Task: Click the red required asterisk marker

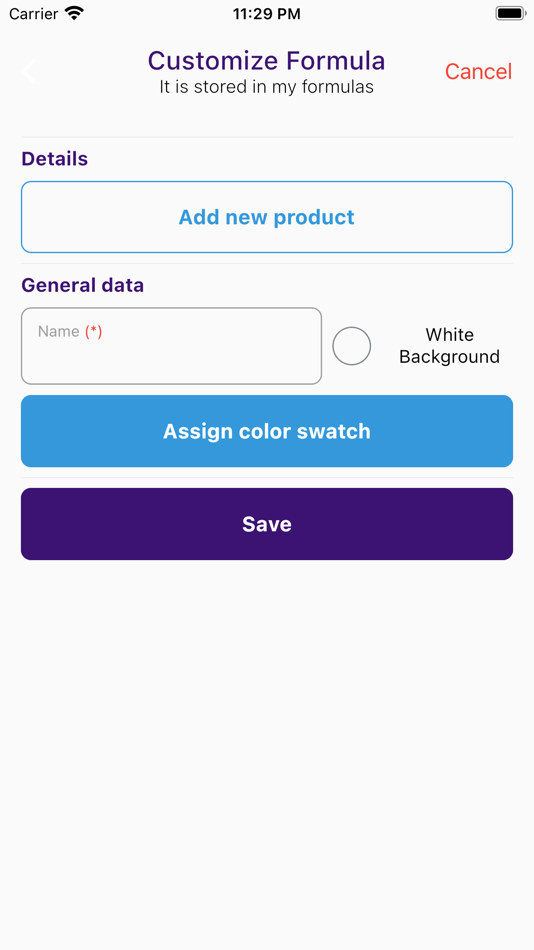Action: coord(93,331)
